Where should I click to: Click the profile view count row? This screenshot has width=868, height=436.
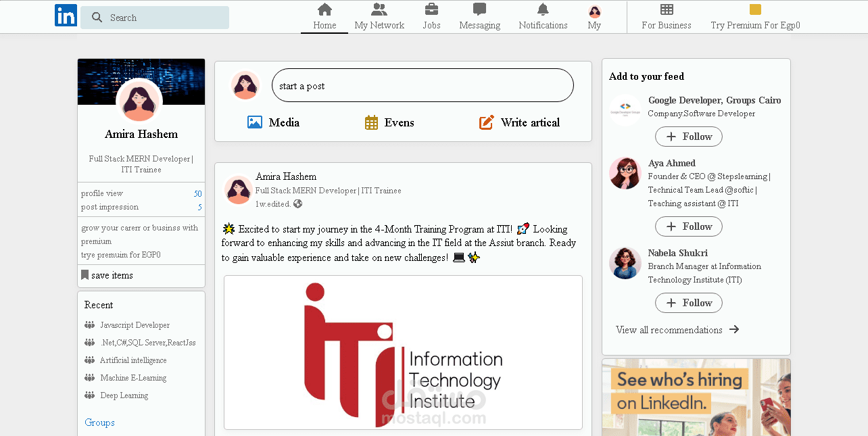pos(141,193)
